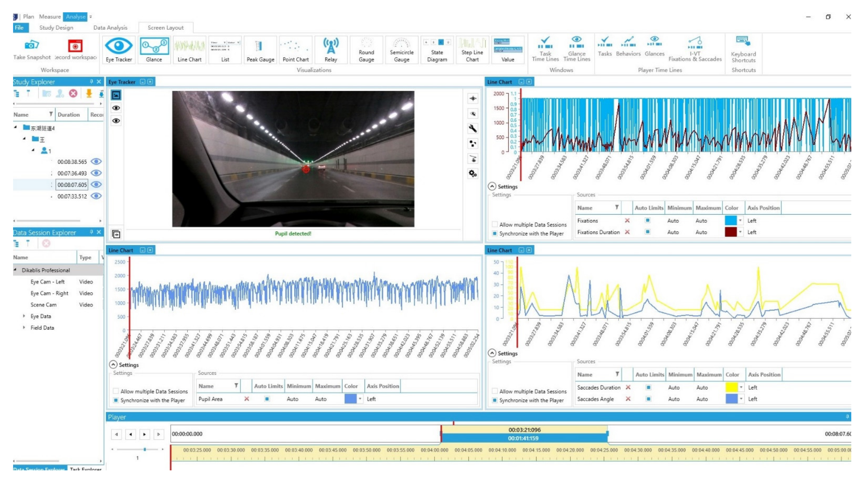
Task: Toggle eye visibility for the 00:08:38.565 recording
Action: tap(96, 162)
